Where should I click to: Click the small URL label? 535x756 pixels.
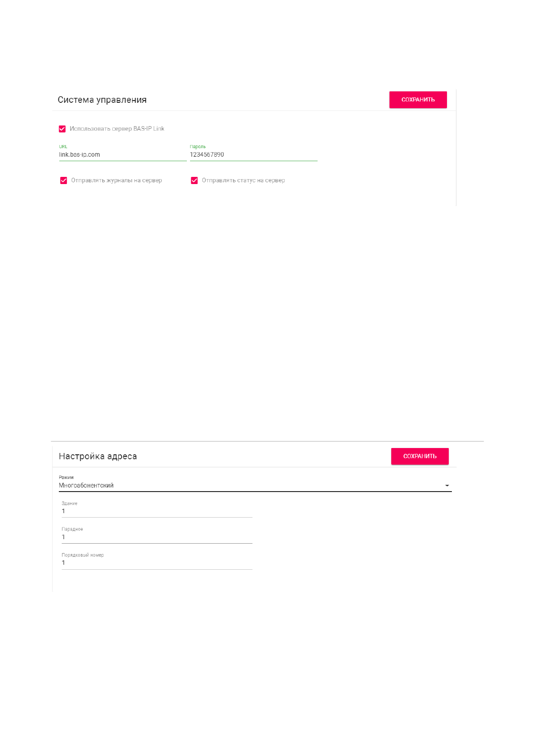click(63, 147)
